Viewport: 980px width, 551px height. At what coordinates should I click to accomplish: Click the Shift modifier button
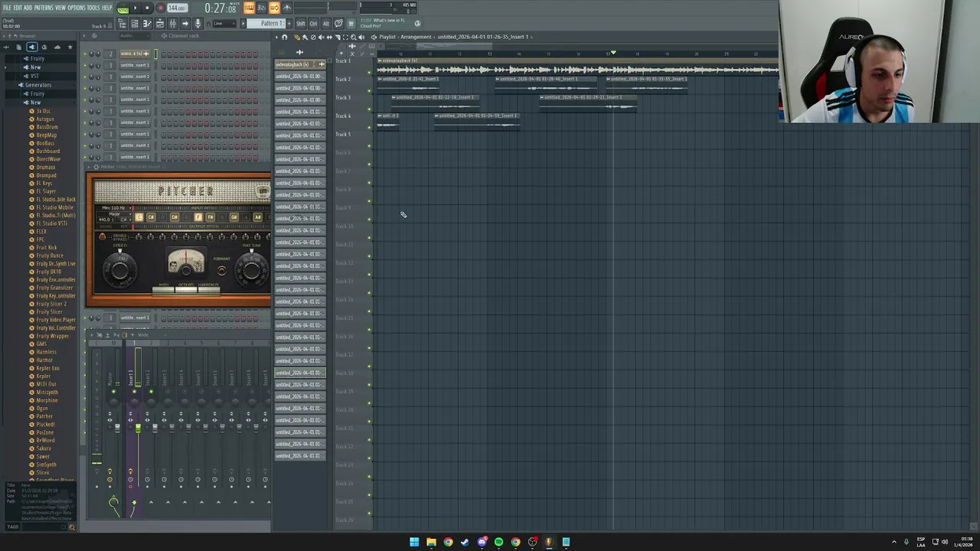point(301,24)
